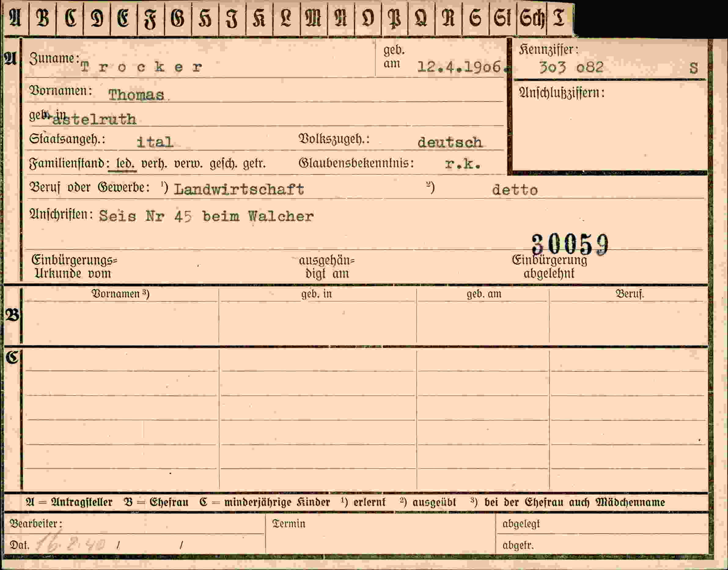The image size is (728, 570).
Task: Click the "Beruf oder Gewerbe:" label
Action: [89, 187]
